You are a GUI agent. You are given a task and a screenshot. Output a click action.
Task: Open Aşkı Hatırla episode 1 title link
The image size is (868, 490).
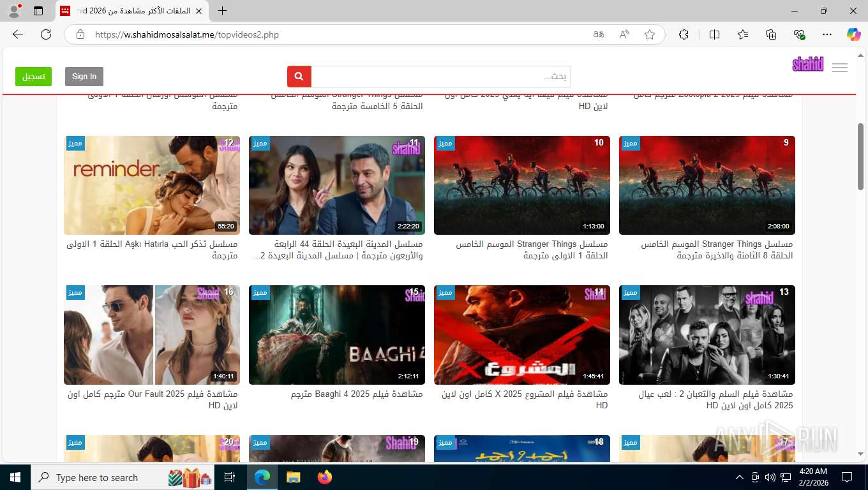pos(152,249)
